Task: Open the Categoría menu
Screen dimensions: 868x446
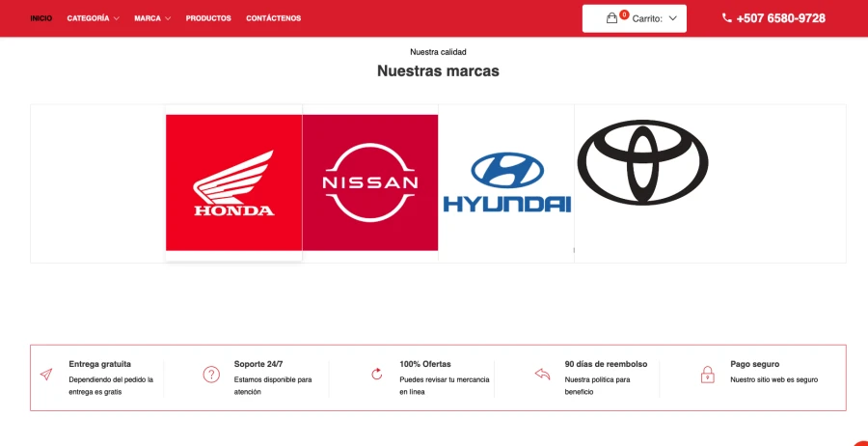Action: pyautogui.click(x=89, y=18)
